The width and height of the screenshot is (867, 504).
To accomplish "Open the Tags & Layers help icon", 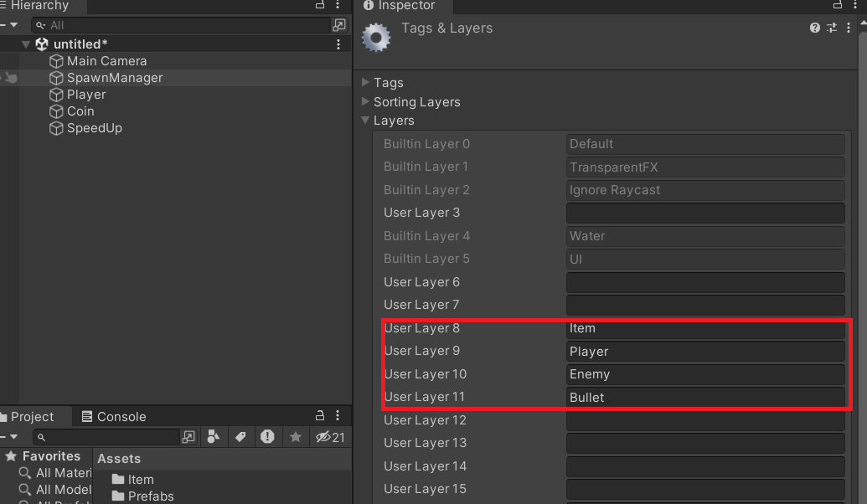I will pos(814,28).
